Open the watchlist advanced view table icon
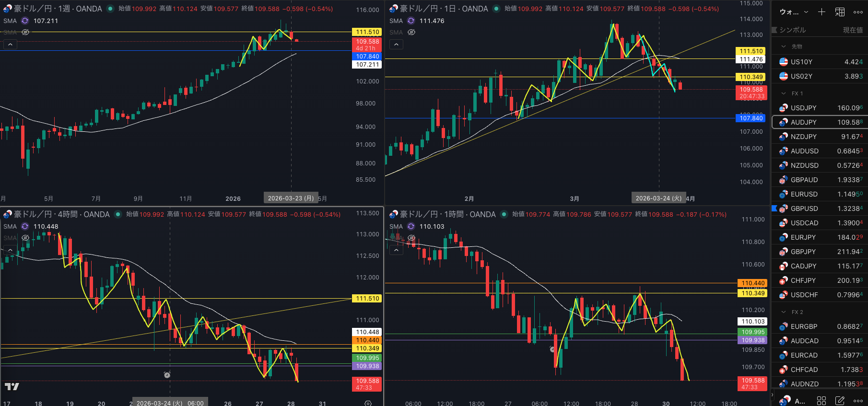The height and width of the screenshot is (406, 868). click(x=840, y=12)
